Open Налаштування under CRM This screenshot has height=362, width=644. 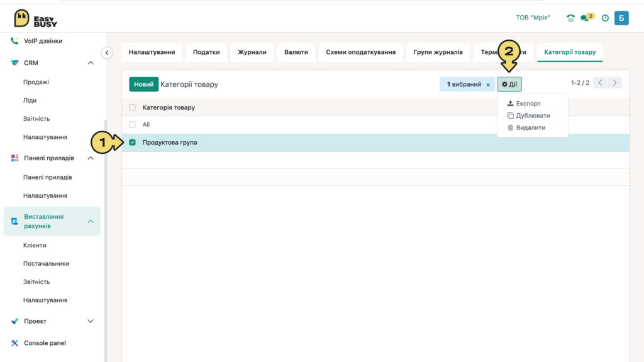pyautogui.click(x=45, y=137)
